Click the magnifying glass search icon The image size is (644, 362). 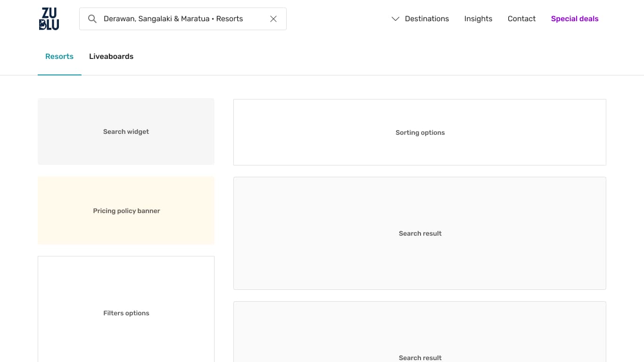(x=92, y=19)
